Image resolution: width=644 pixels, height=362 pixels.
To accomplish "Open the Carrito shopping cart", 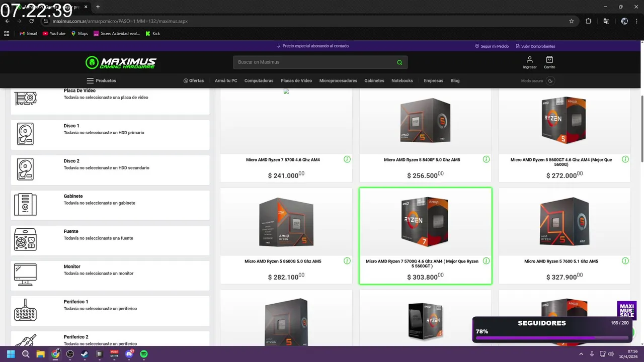I will pos(549,62).
